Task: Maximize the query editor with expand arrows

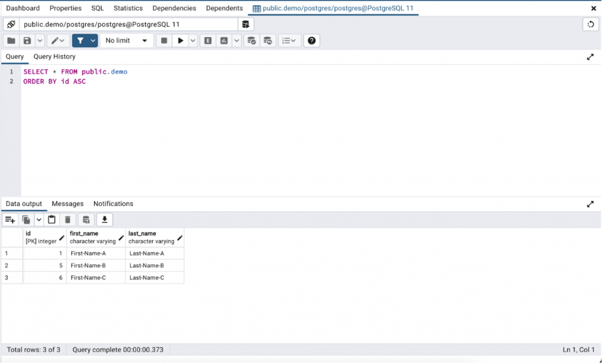Action: 590,57
